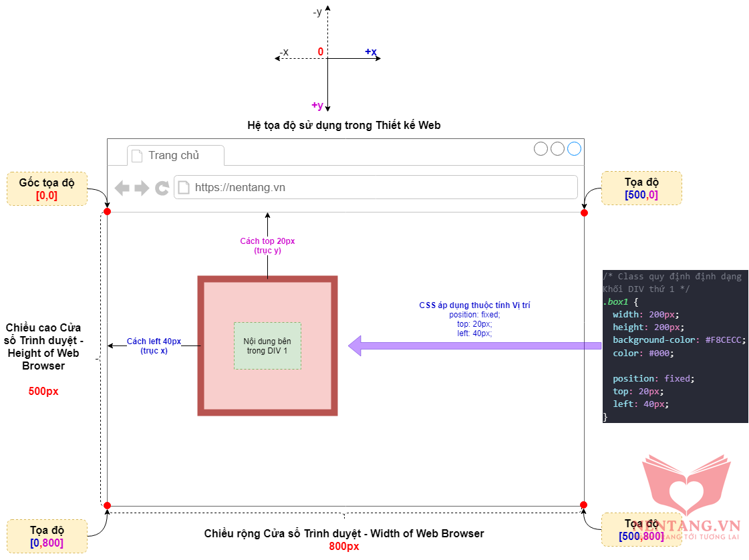Click the document icon on the Trang chủ tab
Image resolution: width=749 pixels, height=560 pixels.
coord(137,156)
